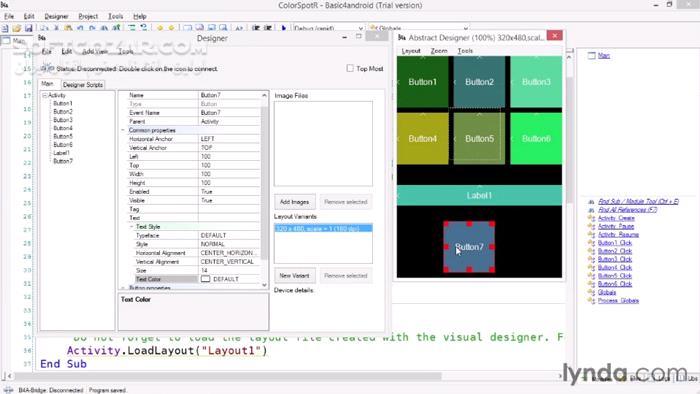
Task: Click the Add Images button
Action: (295, 202)
